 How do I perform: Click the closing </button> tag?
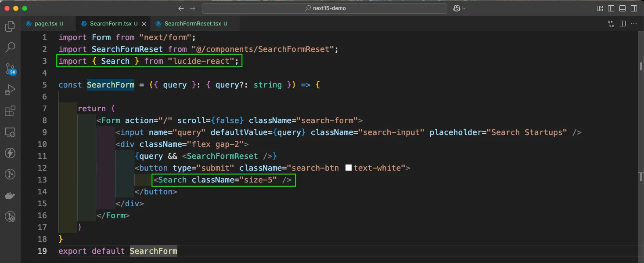pyautogui.click(x=156, y=192)
